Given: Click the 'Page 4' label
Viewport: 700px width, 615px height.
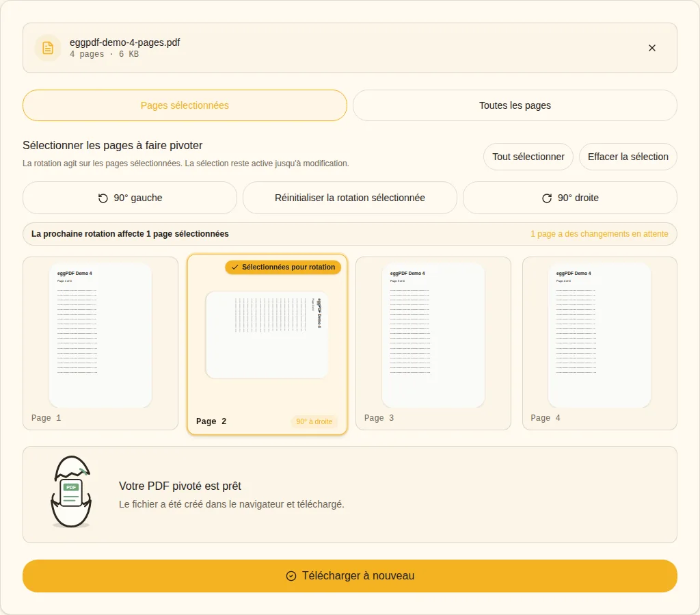Looking at the screenshot, I should pos(545,418).
